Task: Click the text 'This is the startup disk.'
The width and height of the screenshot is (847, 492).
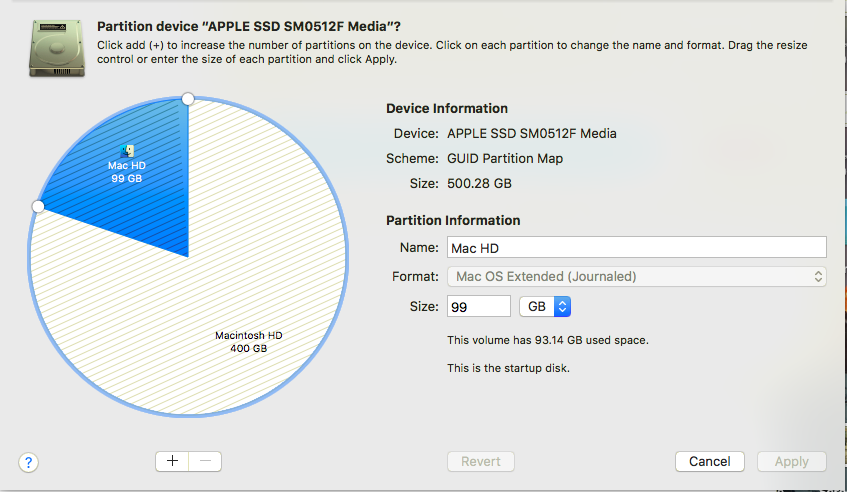Action: pyautogui.click(x=508, y=368)
